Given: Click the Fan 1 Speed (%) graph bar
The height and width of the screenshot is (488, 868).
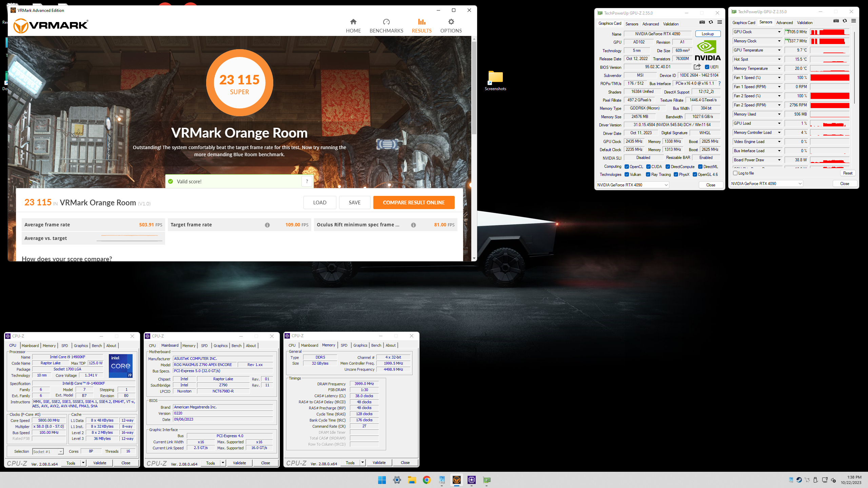Looking at the screenshot, I should (x=830, y=78).
